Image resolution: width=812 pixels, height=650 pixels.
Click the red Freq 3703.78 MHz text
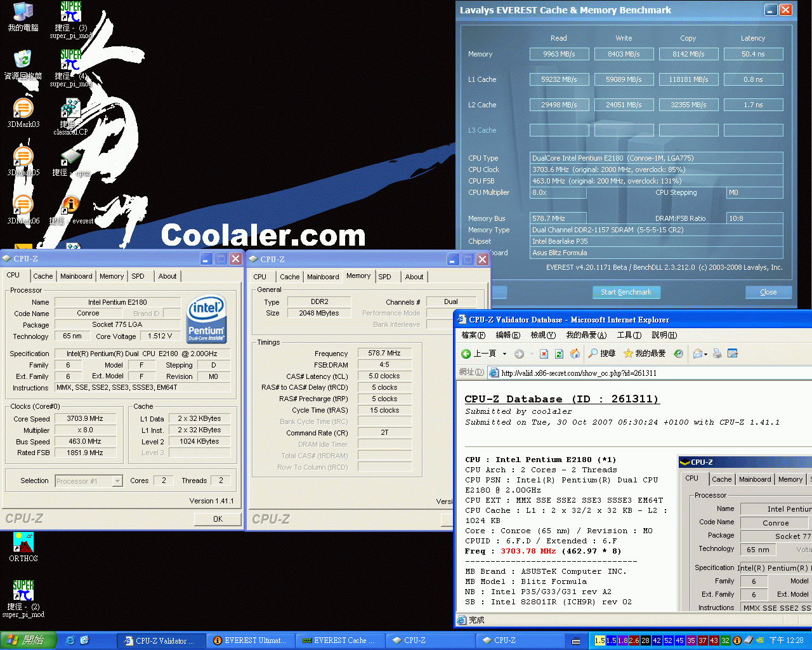(528, 551)
